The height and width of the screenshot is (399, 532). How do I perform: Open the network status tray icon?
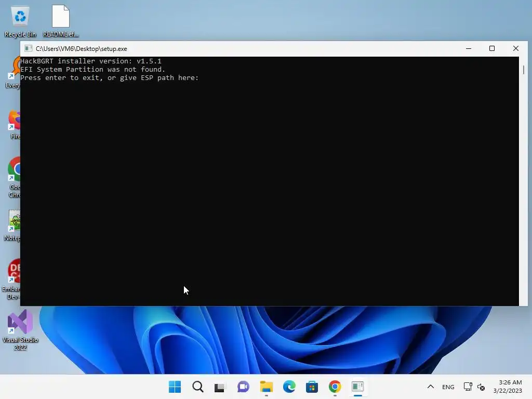pos(468,387)
